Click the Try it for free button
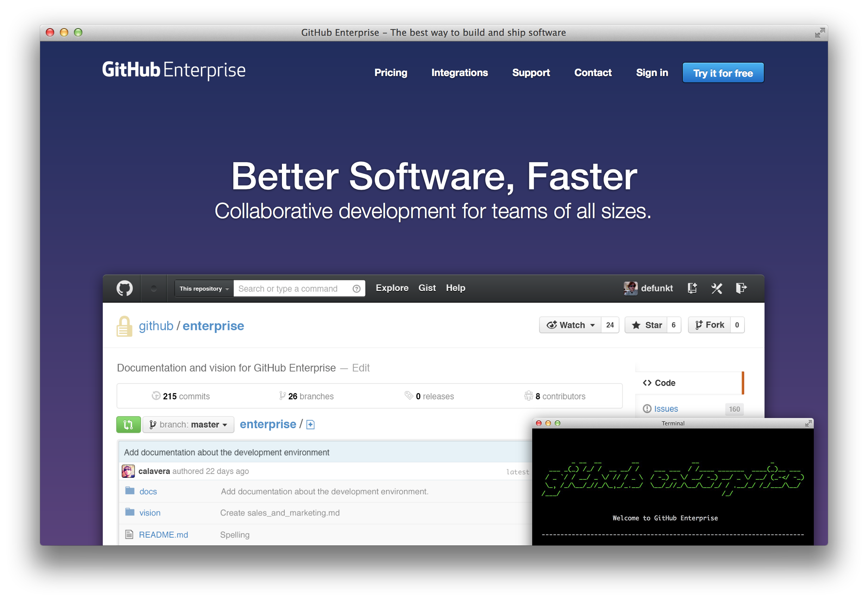The height and width of the screenshot is (601, 868). pyautogui.click(x=723, y=73)
